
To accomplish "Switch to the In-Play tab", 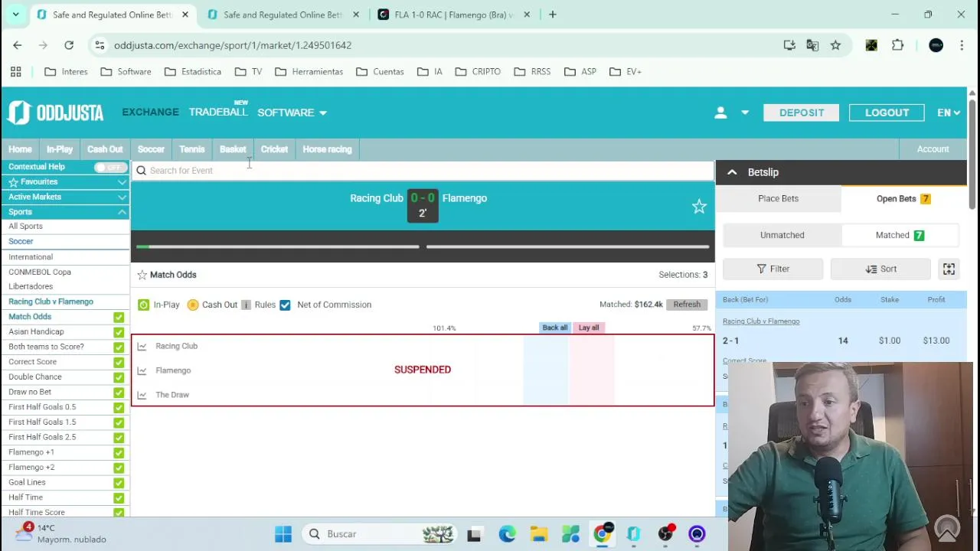I will click(x=59, y=149).
